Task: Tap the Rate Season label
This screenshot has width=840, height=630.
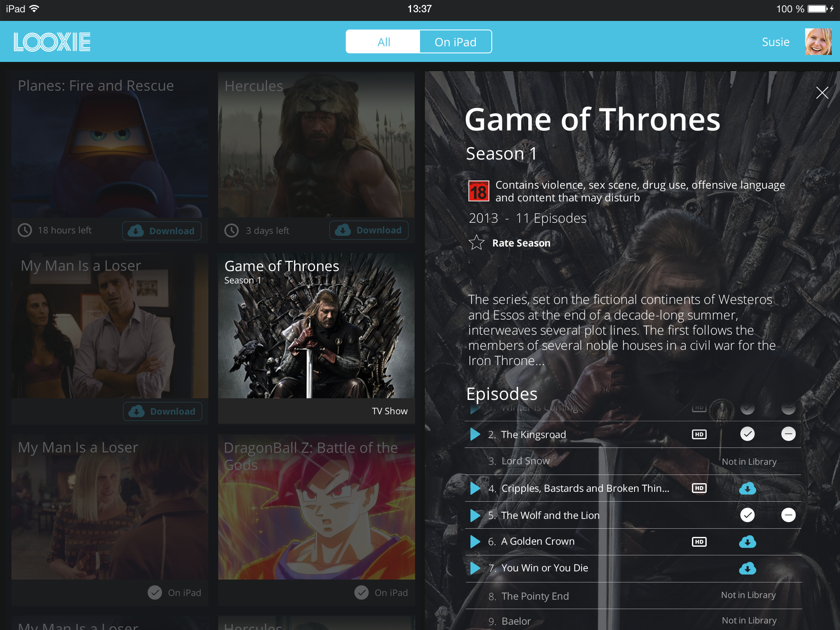Action: click(521, 243)
